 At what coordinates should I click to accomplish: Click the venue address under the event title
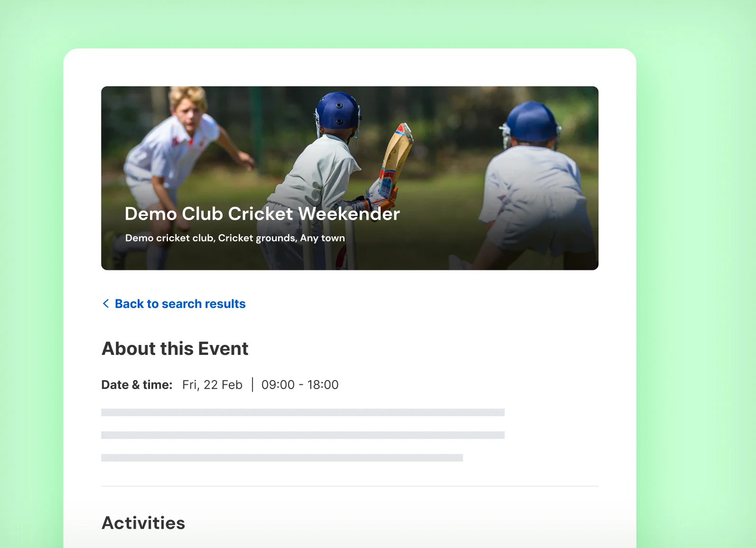point(235,238)
